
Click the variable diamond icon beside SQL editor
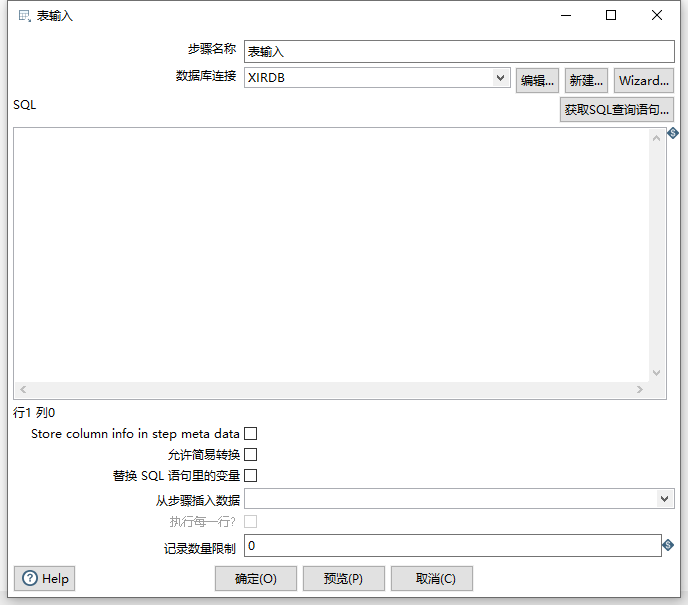pyautogui.click(x=673, y=133)
